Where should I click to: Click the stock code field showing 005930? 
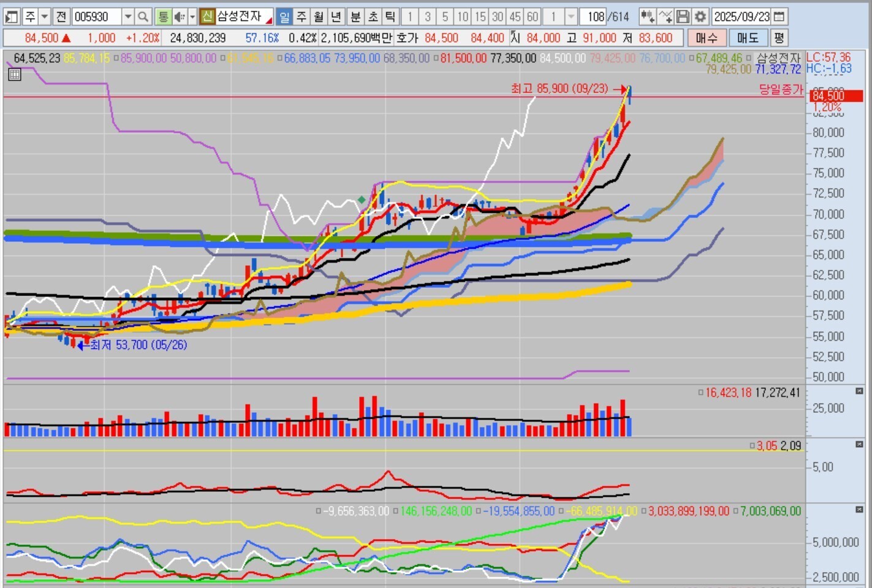point(97,17)
